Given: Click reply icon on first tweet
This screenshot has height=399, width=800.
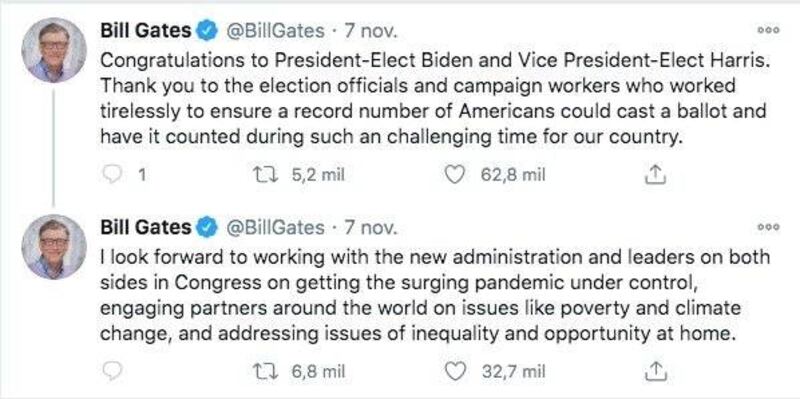Looking at the screenshot, I should [111, 175].
